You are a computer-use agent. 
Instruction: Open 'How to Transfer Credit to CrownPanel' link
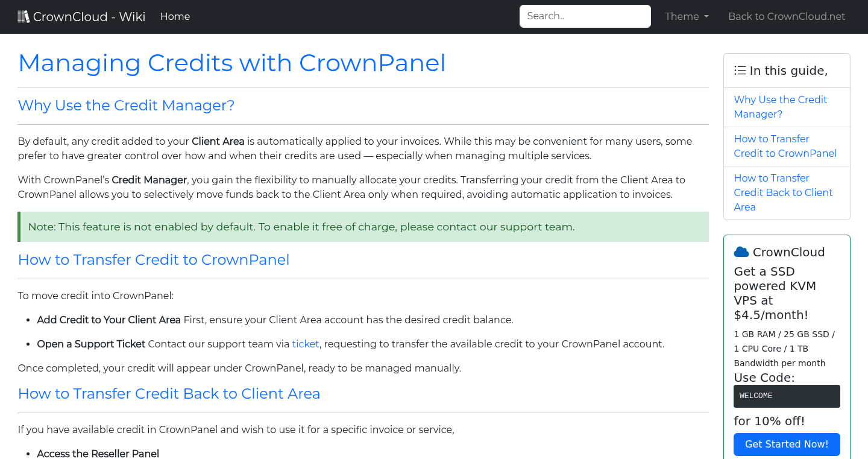click(x=785, y=146)
